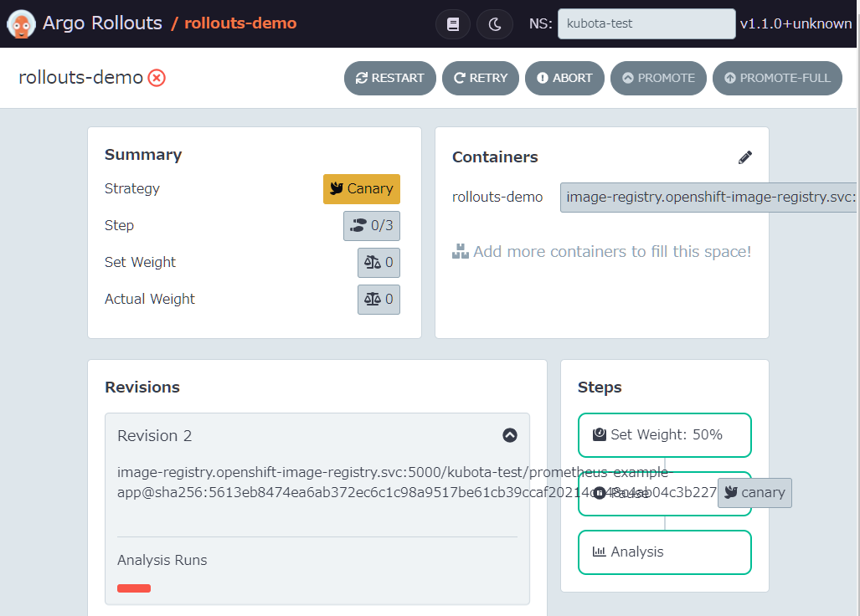Click the boxes icon beside Add more containers
Screen dimensions: 860x616
tap(461, 251)
